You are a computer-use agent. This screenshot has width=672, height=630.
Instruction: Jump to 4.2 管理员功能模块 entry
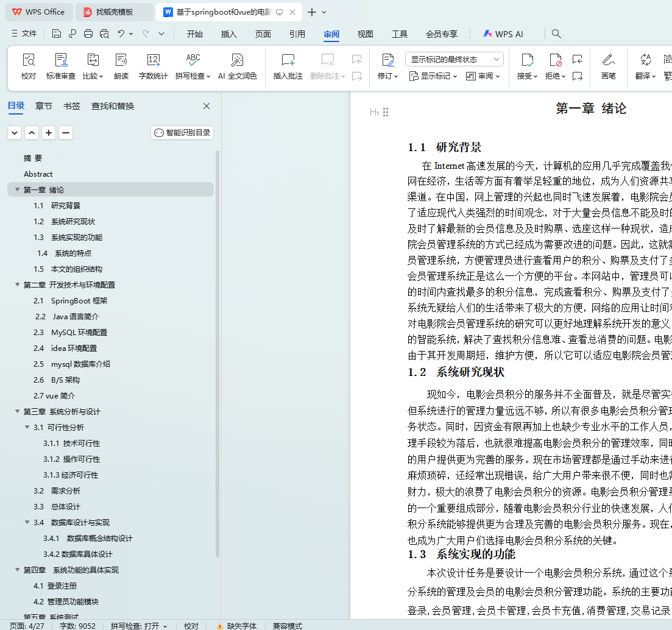[x=66, y=602]
